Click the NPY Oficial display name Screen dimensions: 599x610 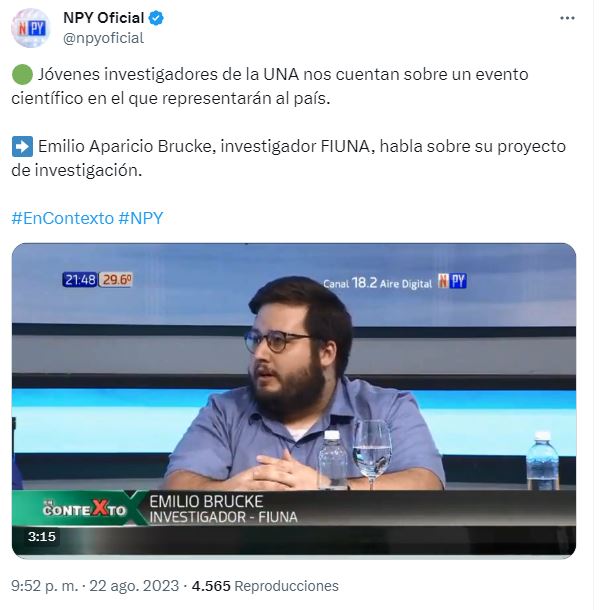(x=103, y=18)
